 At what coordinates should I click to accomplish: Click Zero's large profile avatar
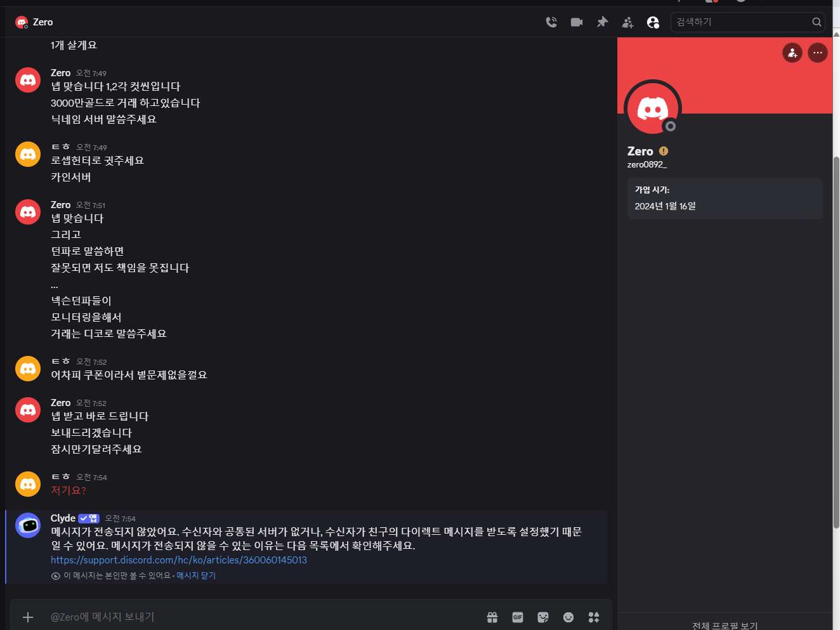(652, 108)
